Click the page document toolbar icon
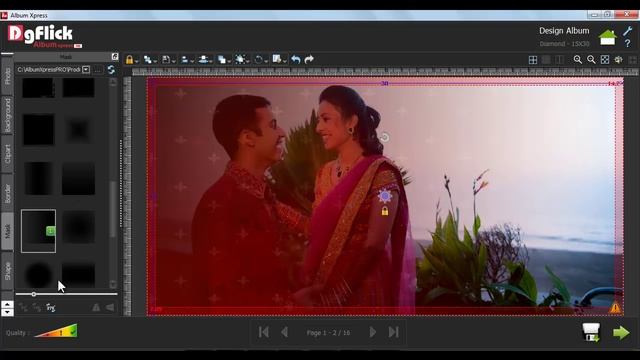The image size is (640, 360). click(x=166, y=60)
